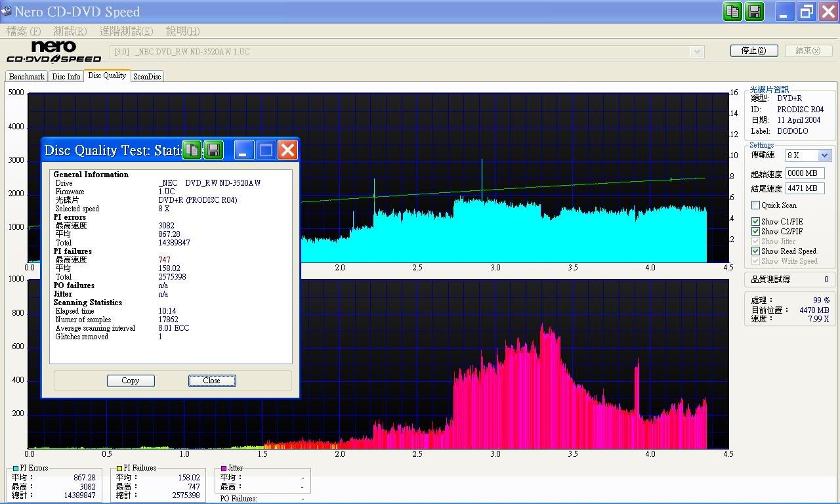This screenshot has width=840, height=504.
Task: Minimize the Statistics dialog
Action: (x=244, y=150)
